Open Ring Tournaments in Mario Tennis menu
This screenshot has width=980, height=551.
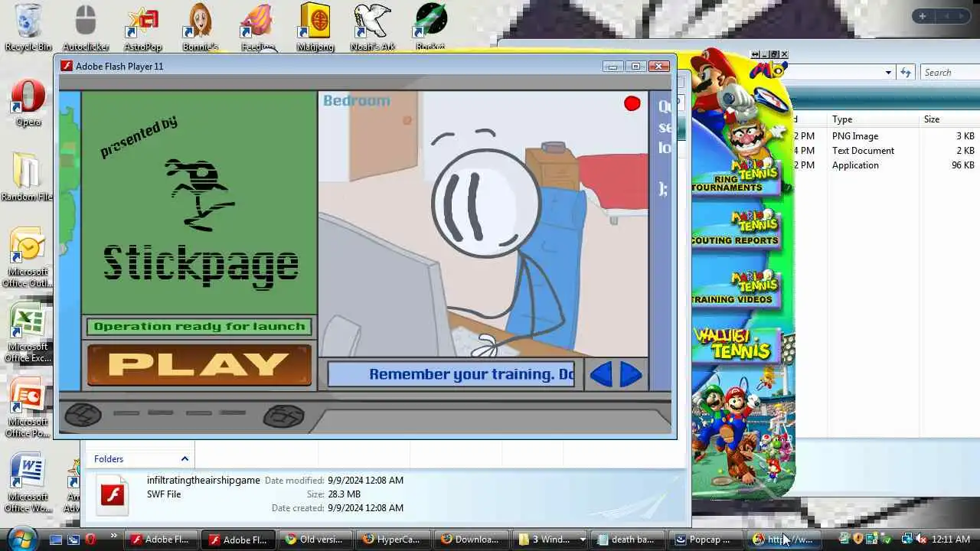point(737,178)
